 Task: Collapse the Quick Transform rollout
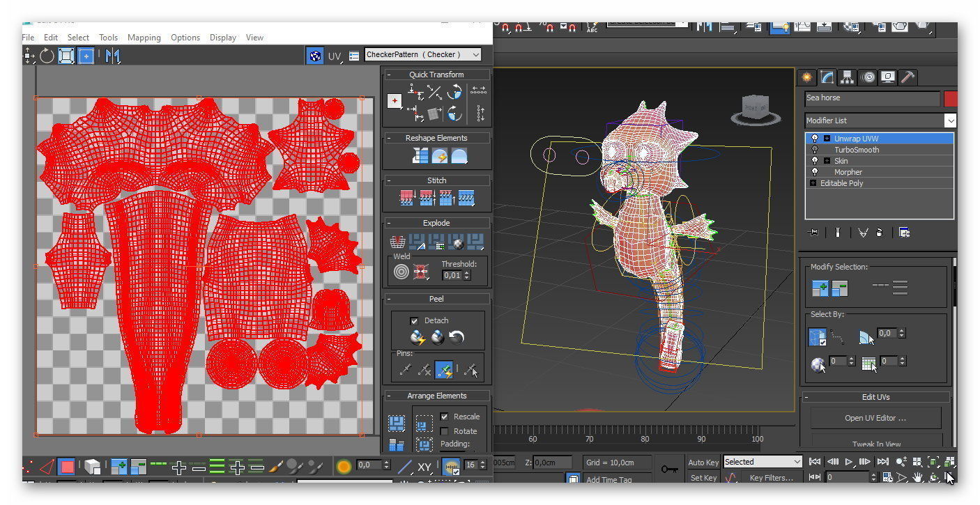(x=389, y=75)
